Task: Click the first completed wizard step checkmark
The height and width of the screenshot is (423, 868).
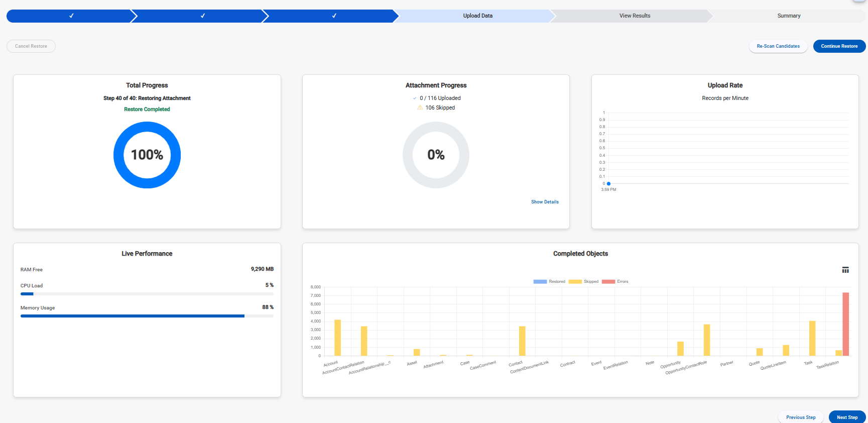Action: point(71,16)
